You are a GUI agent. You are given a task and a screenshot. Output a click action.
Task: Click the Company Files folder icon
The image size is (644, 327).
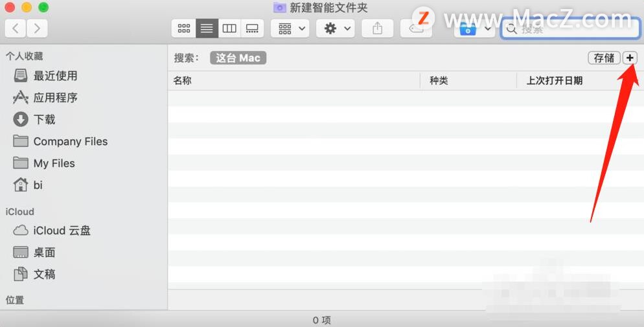(x=21, y=141)
